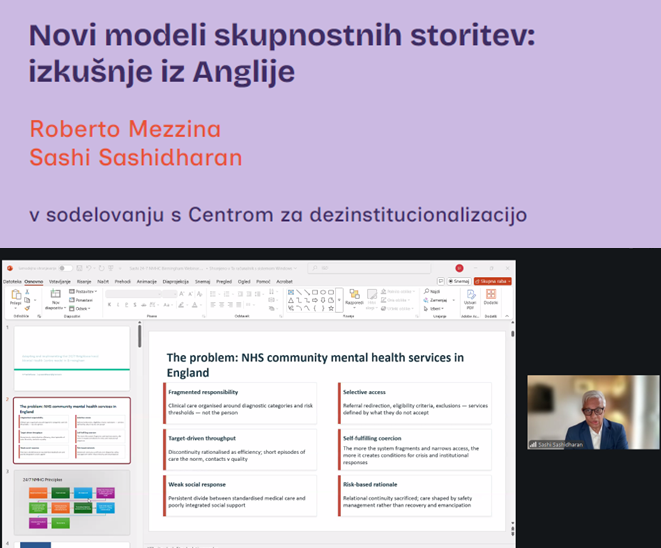This screenshot has height=548, width=661.
Task: Click the Paste (Prilepi) clipboard icon
Action: [16, 294]
